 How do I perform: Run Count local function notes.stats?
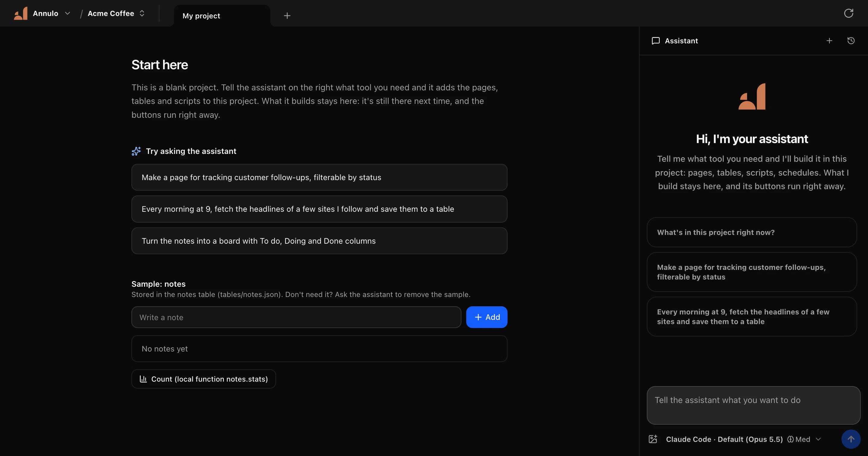[x=203, y=379]
